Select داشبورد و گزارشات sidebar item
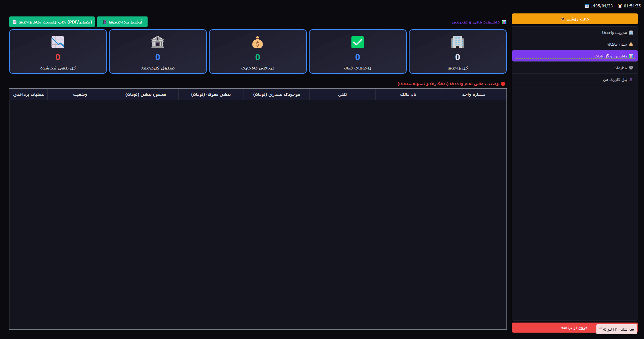This screenshot has width=644, height=339. point(575,56)
